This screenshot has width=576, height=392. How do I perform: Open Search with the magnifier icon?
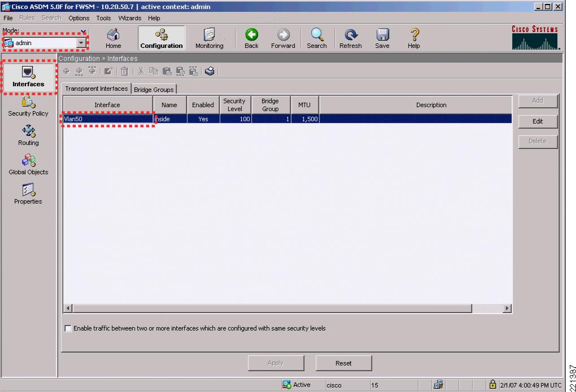click(x=317, y=38)
